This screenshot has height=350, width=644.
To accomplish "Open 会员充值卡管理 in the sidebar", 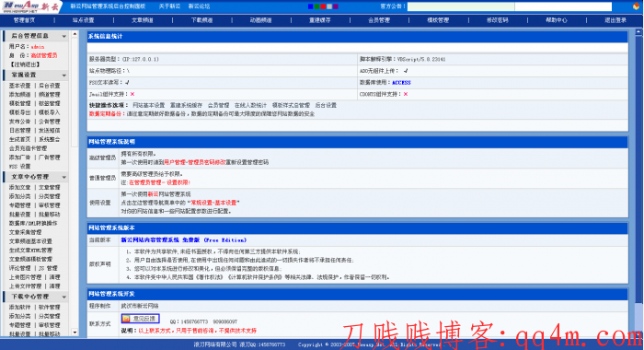I will [28, 148].
